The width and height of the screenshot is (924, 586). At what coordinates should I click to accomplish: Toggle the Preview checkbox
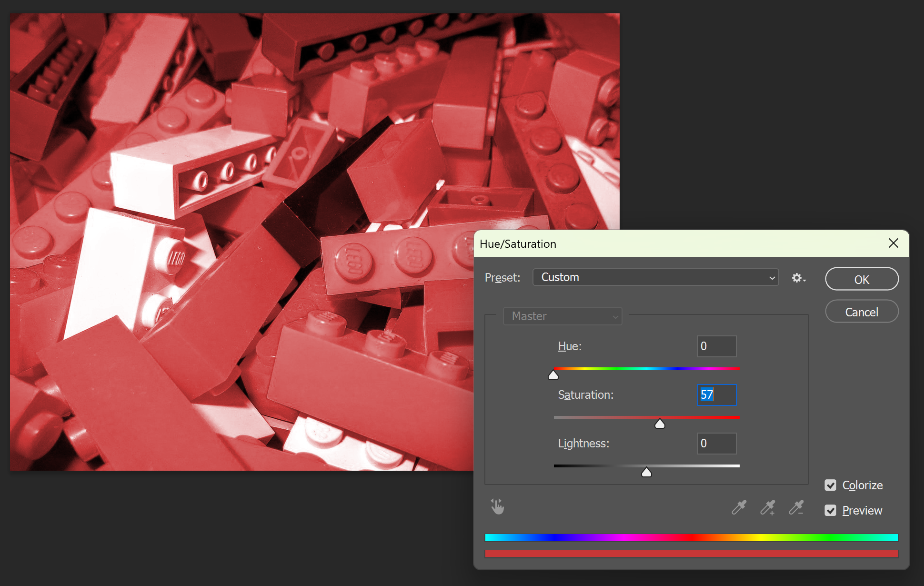(x=831, y=511)
